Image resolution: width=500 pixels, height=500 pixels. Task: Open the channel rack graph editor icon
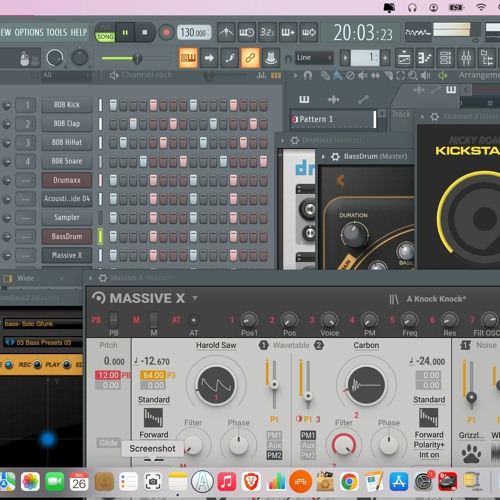point(261,76)
